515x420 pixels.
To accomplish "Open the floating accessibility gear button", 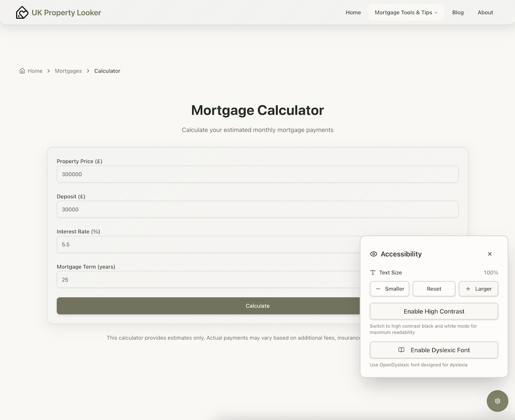I will click(497, 400).
